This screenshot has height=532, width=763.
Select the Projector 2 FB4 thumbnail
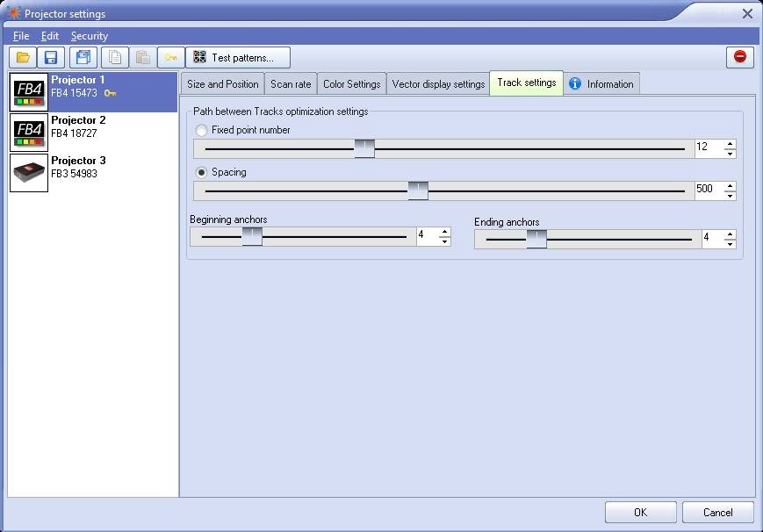click(28, 133)
